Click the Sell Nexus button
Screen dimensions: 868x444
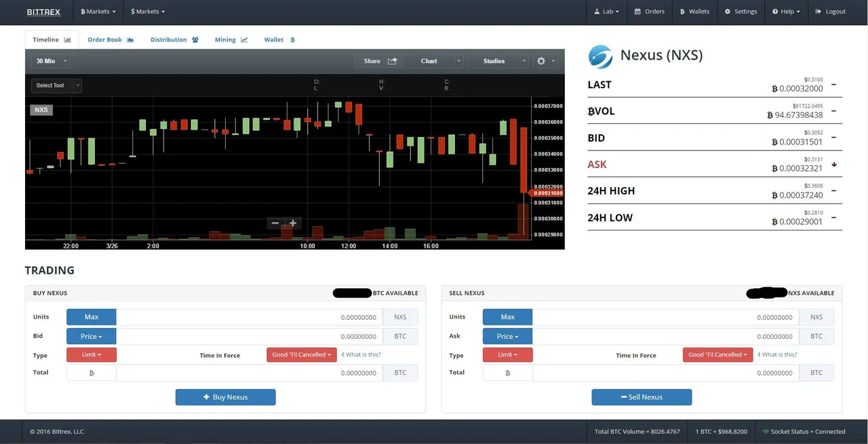click(642, 397)
